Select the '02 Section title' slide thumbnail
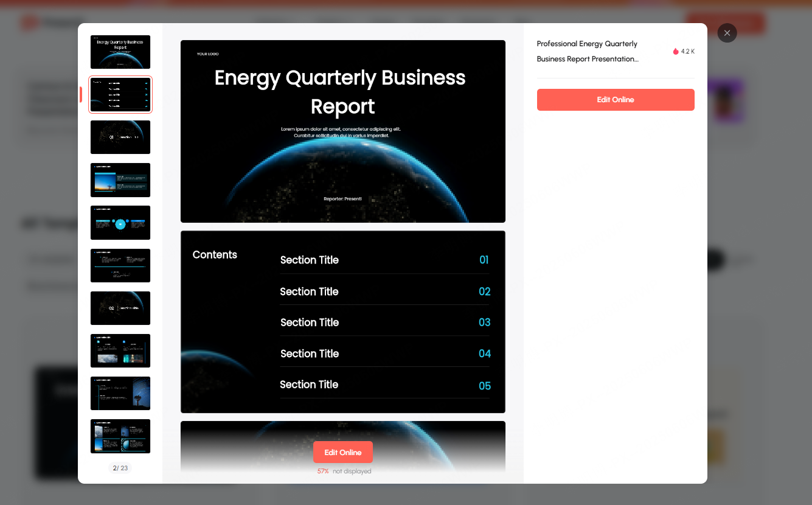812x505 pixels. point(120,308)
